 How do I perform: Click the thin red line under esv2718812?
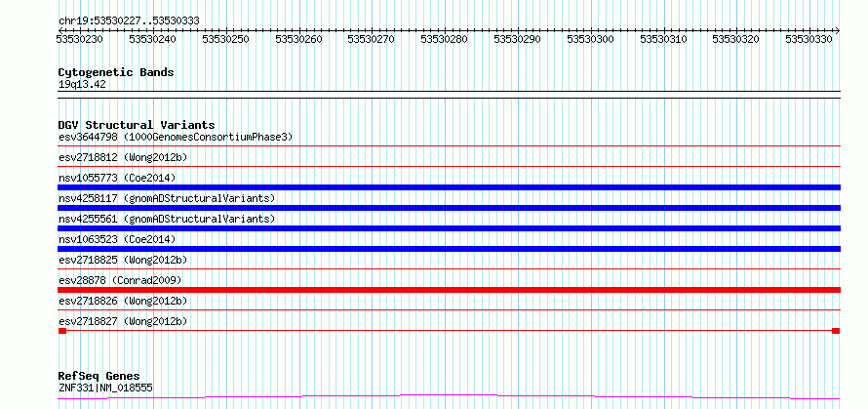pyautogui.click(x=449, y=166)
